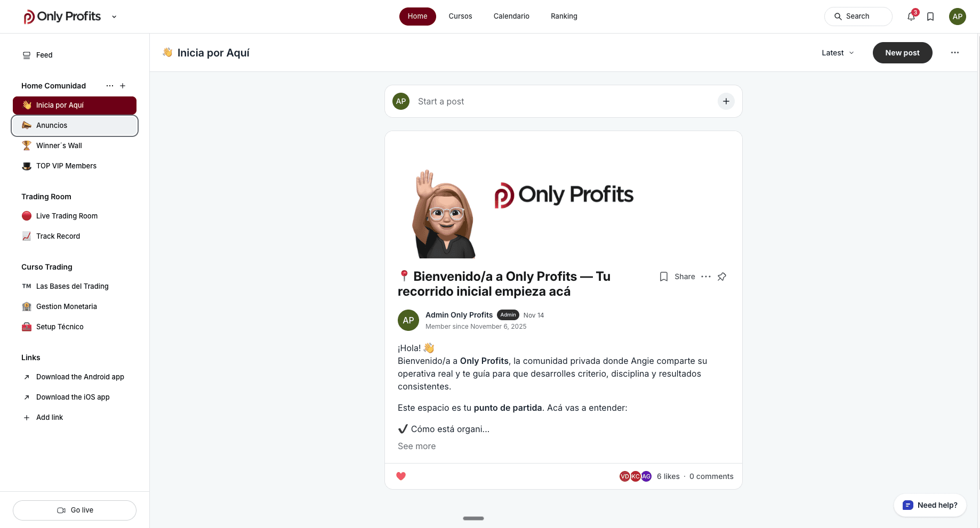This screenshot has height=528, width=980.
Task: Open the AP profile avatar menu
Action: pos(958,17)
